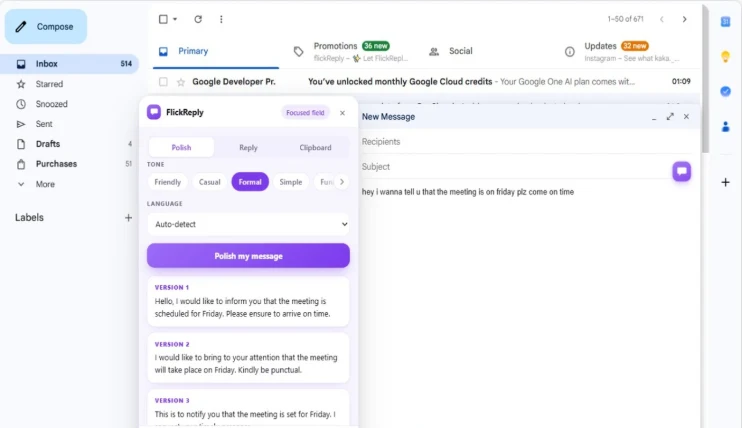Show more tones with the right arrow
Image resolution: width=742 pixels, height=428 pixels.
(x=342, y=182)
